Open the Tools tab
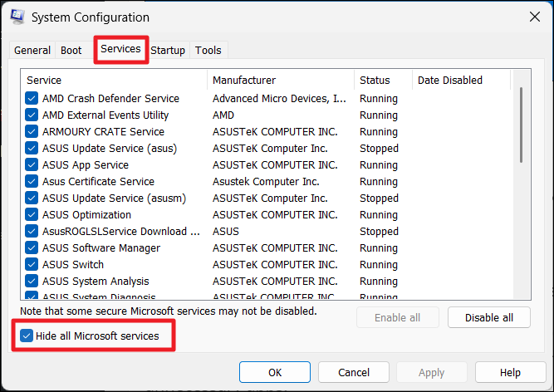 click(x=208, y=51)
